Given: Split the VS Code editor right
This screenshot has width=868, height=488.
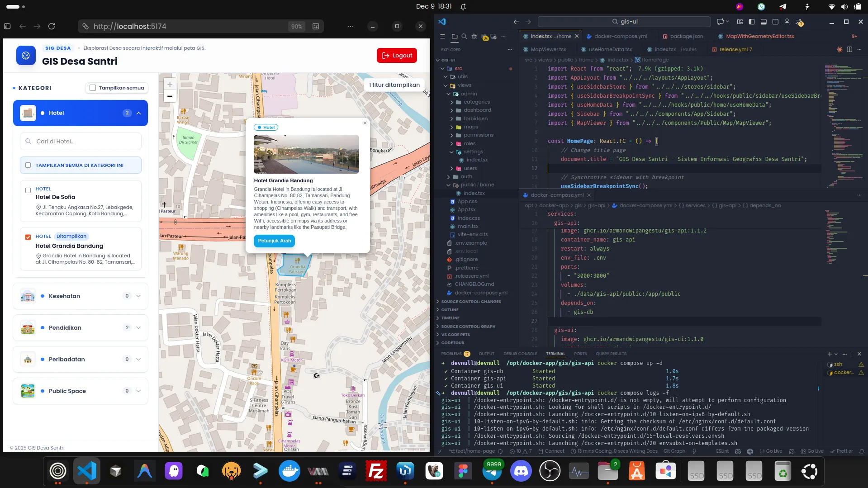Looking at the screenshot, I should (849, 49).
